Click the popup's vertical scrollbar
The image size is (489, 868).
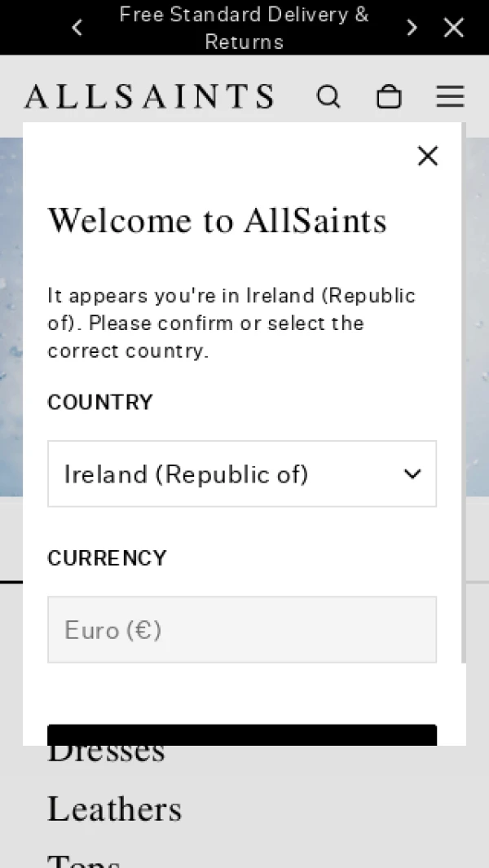click(x=464, y=393)
